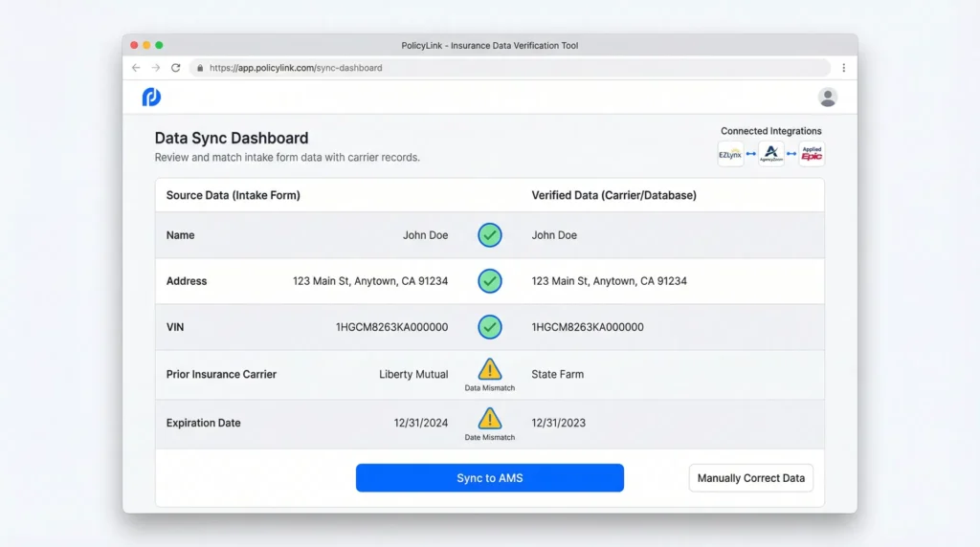Go back using the browser back arrow
This screenshot has width=980, height=547.
[136, 68]
